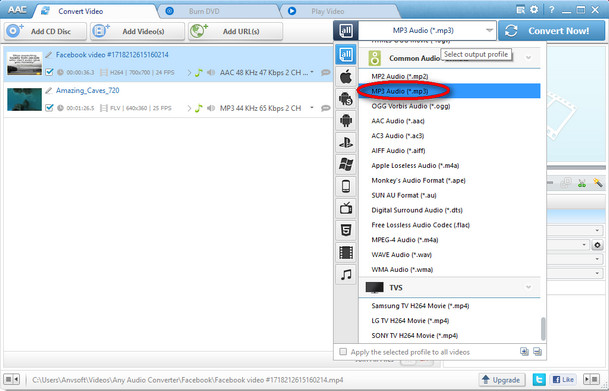Click the first profile manage icon in dropdown footer
Viewport: 609px width, 391px height.
pyautogui.click(x=524, y=352)
